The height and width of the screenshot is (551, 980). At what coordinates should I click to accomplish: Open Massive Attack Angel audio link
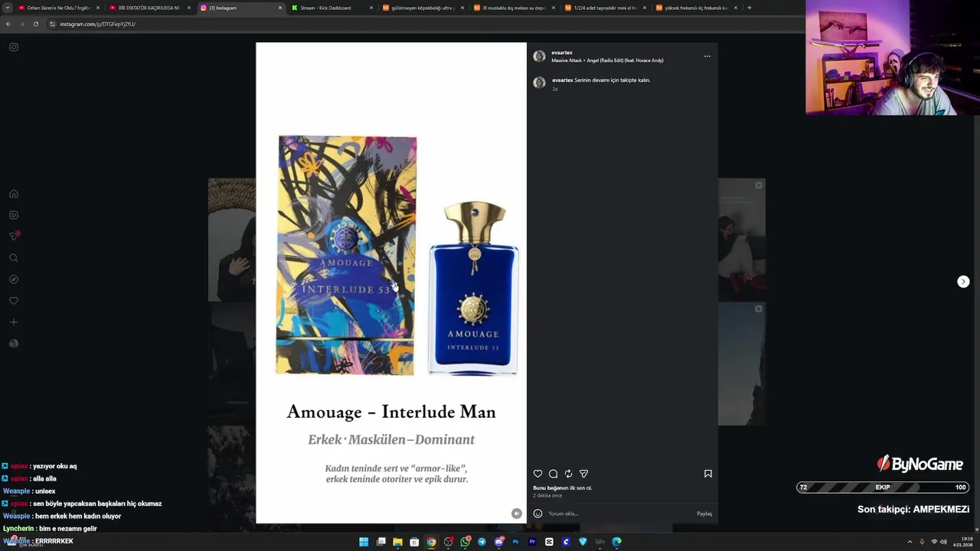(x=607, y=60)
